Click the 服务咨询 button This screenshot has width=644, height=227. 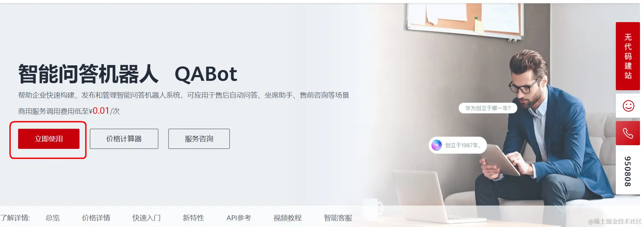199,139
